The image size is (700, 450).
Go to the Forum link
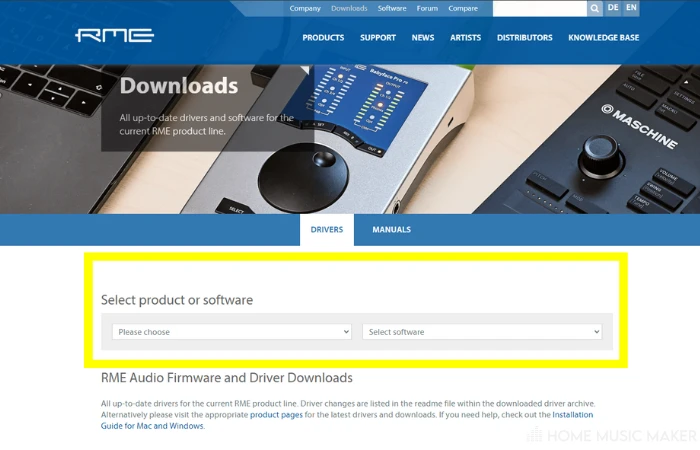pos(427,8)
